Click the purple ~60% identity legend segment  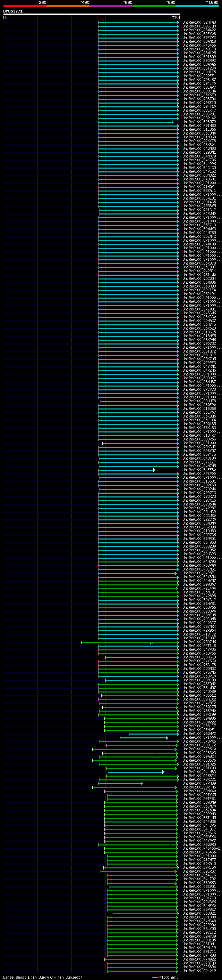tap(111, 6)
